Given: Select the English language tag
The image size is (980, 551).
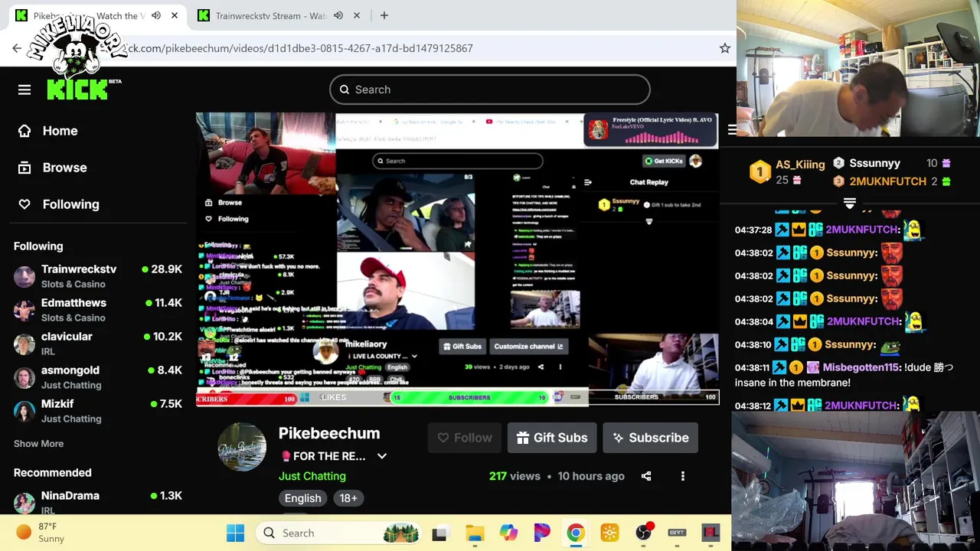Looking at the screenshot, I should click(303, 498).
